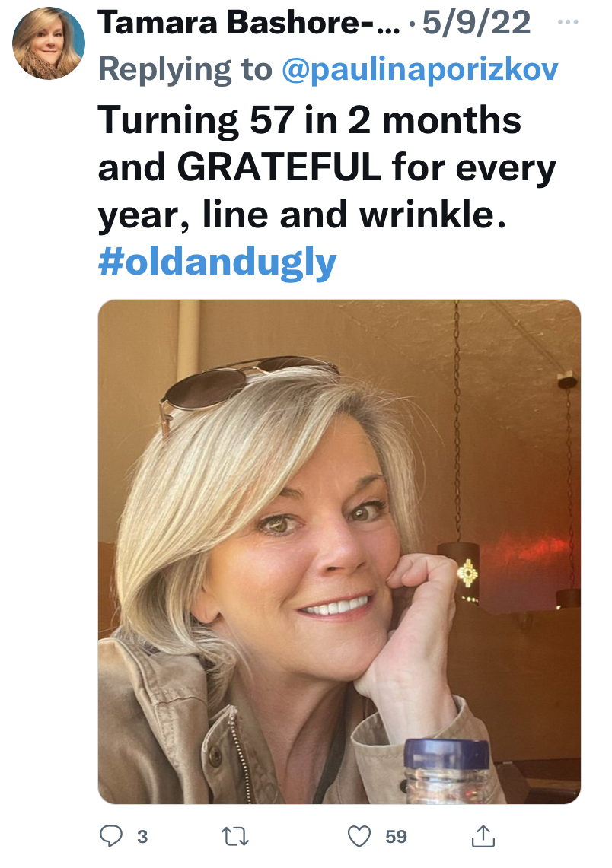Viewport: 612px width, 868px height.
Task: Click the like count number 59
Action: click(x=396, y=837)
